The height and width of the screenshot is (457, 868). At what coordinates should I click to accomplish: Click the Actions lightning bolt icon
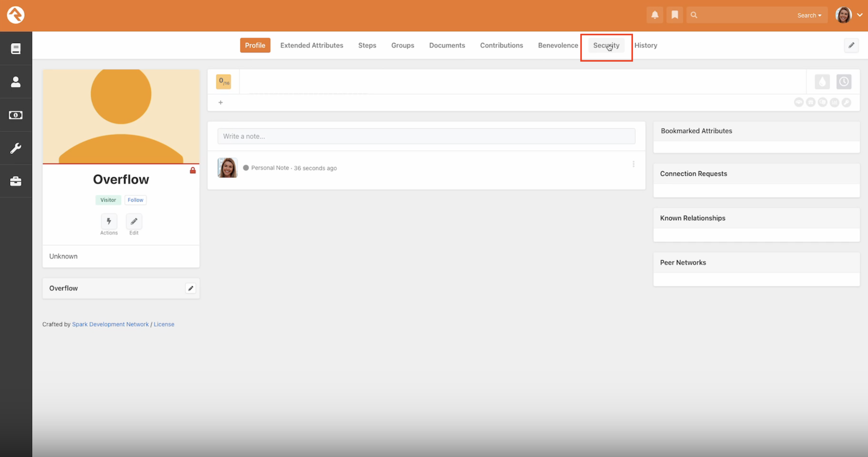coord(109,222)
